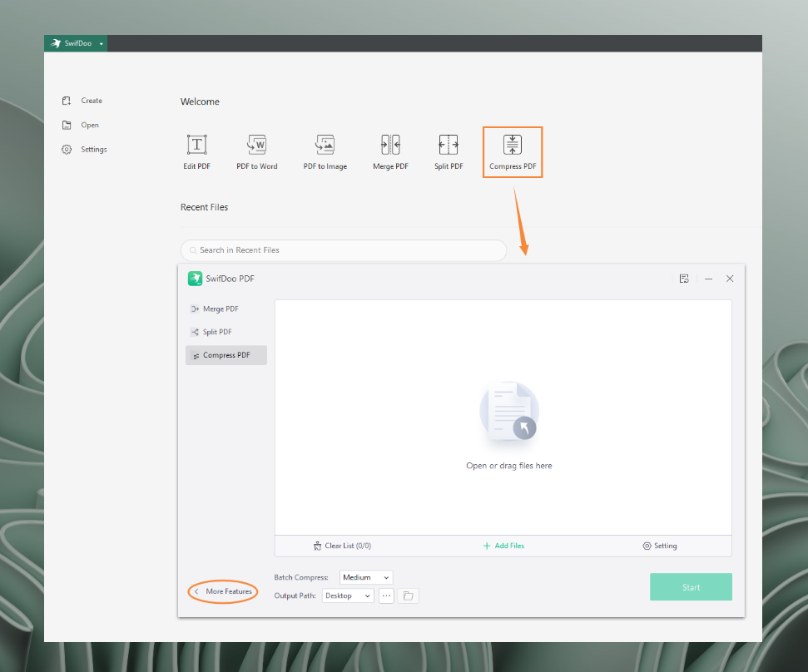The height and width of the screenshot is (672, 808).
Task: Click the gear icon beside Setting
Action: (x=647, y=546)
